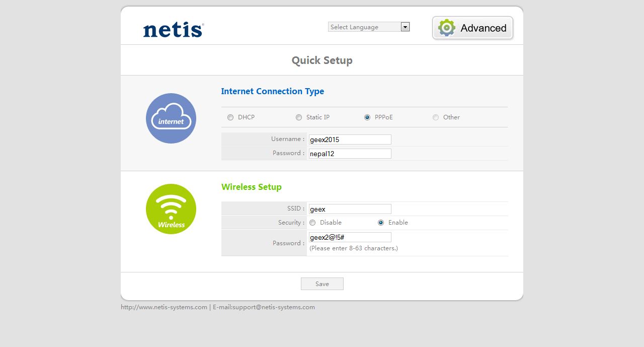The image size is (644, 347).
Task: Click the PPPoE Username field
Action: coord(350,140)
